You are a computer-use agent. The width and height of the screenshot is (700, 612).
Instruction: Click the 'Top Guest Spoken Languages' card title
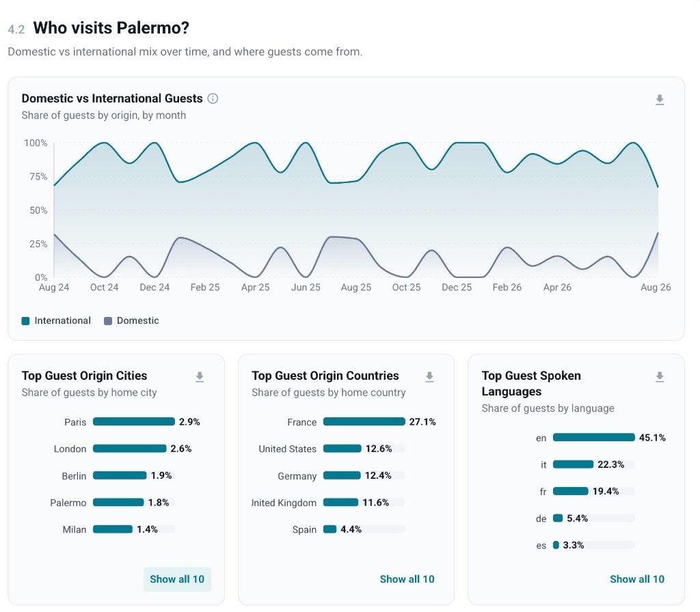click(531, 384)
